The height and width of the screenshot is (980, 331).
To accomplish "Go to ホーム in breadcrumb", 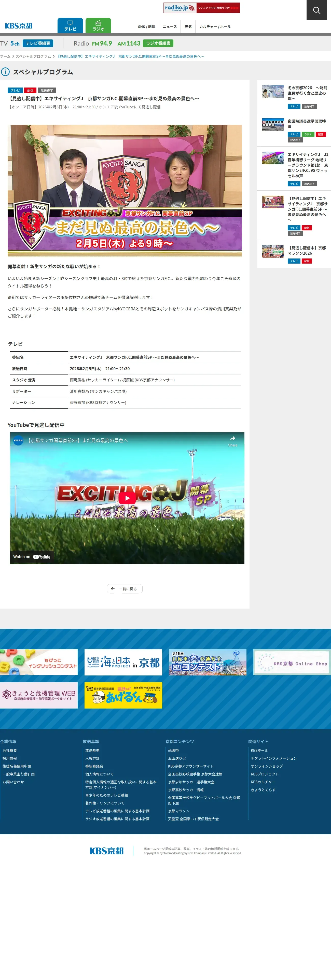I will 5,56.
